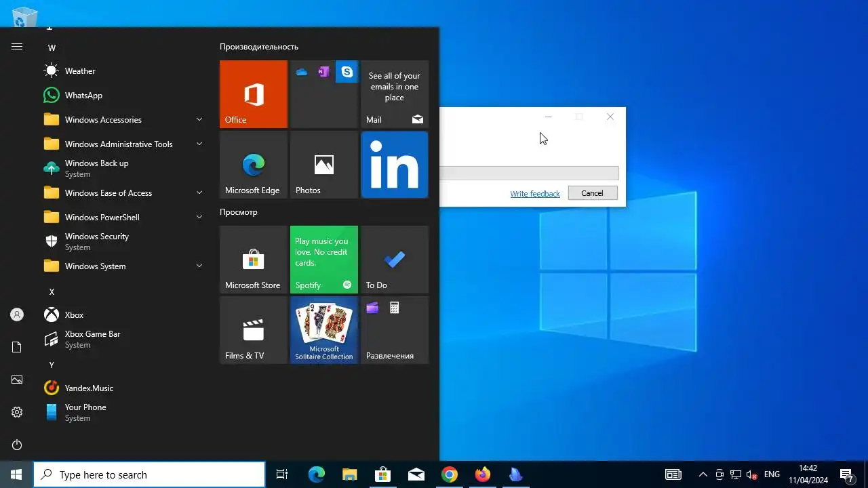The height and width of the screenshot is (488, 868).
Task: Expand Windows Ease of Access folder
Action: (x=122, y=193)
